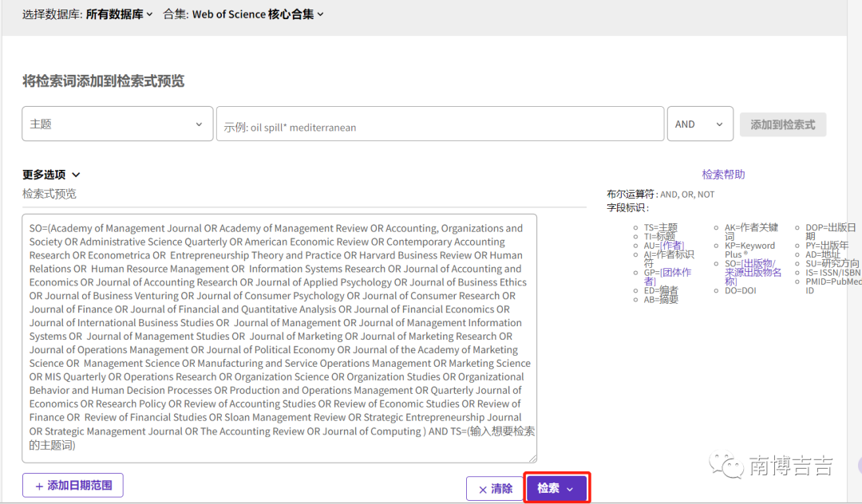Click the arrow on the 检索 button
This screenshot has height=504, width=862.
(x=570, y=489)
